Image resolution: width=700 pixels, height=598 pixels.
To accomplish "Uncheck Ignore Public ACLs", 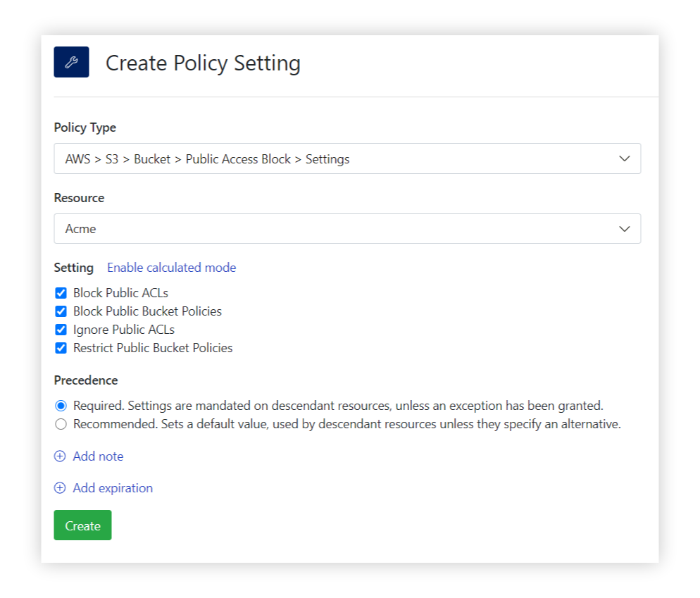I will click(x=61, y=329).
